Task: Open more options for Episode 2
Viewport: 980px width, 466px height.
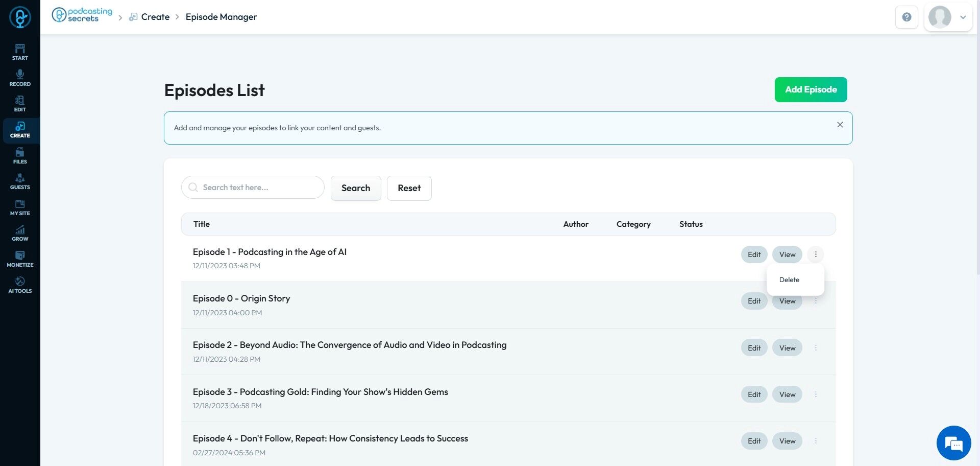Action: (816, 348)
